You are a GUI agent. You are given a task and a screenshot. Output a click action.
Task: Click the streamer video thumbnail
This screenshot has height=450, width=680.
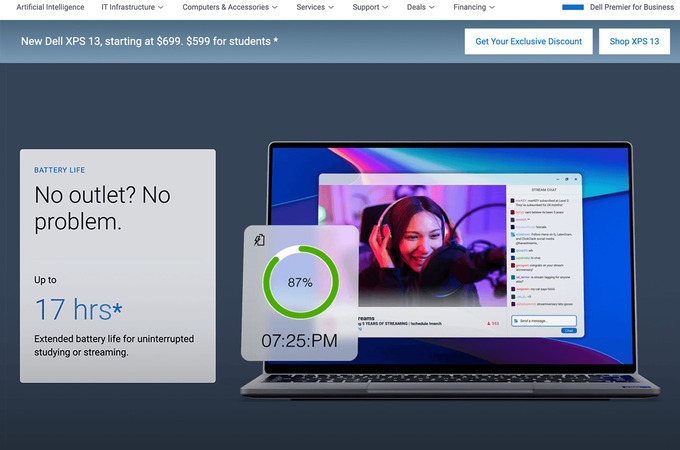coord(412,246)
